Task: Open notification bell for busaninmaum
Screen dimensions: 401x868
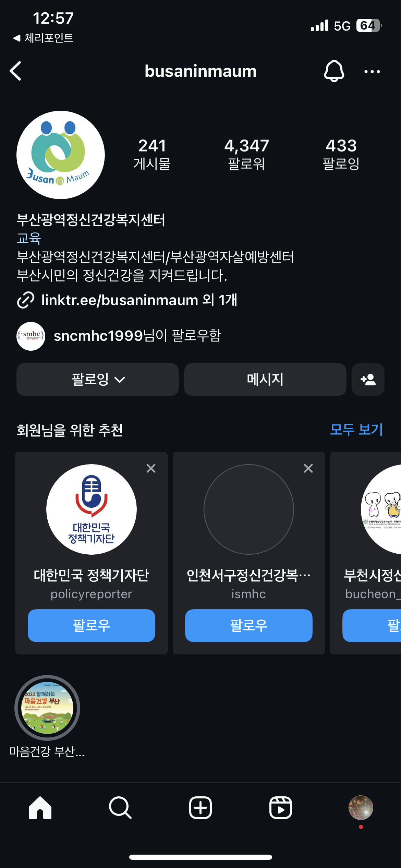Action: (x=334, y=71)
